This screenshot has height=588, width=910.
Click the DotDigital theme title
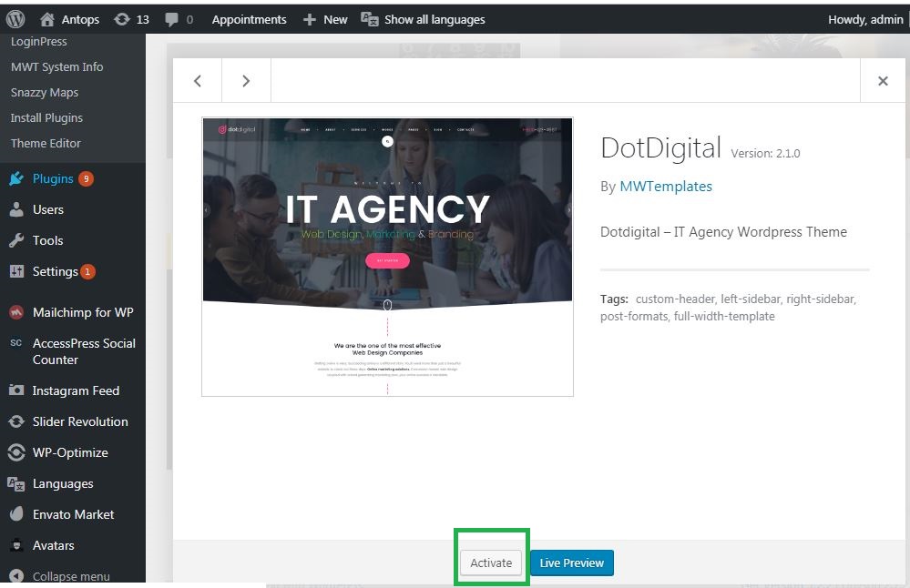(661, 147)
